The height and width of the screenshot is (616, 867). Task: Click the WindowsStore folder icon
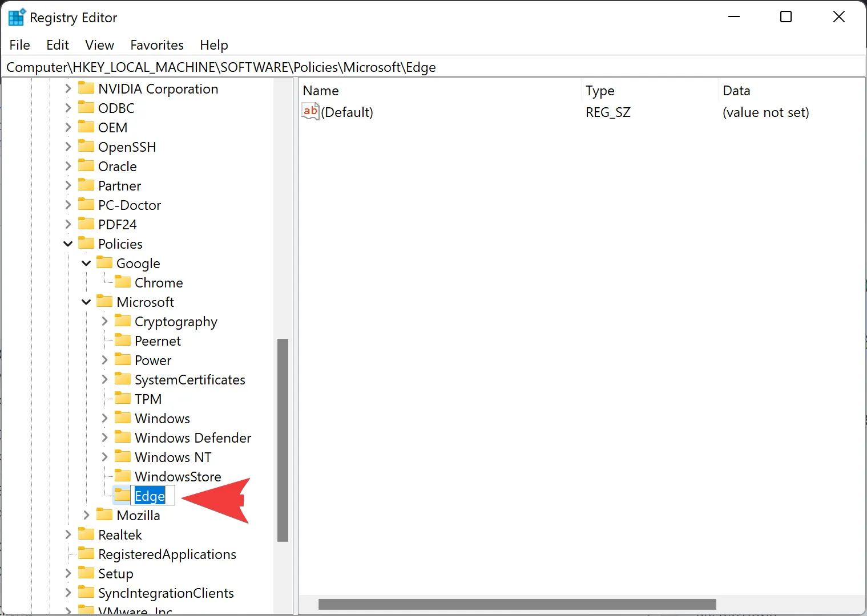(x=122, y=476)
